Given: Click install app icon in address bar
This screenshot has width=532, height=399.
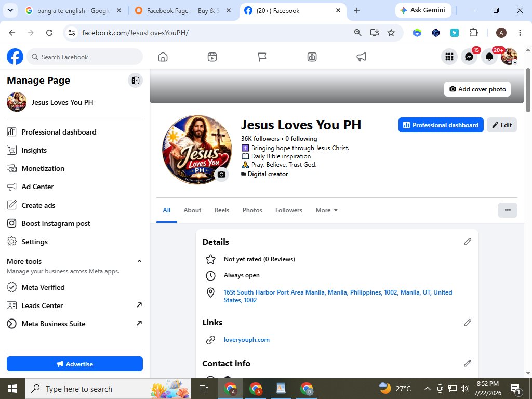Looking at the screenshot, I should (x=375, y=33).
